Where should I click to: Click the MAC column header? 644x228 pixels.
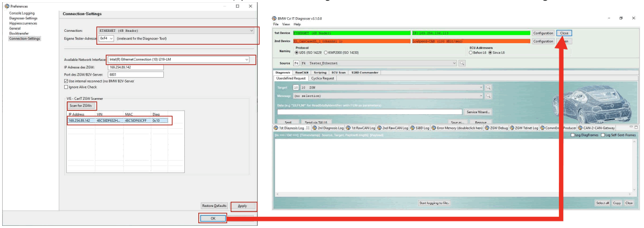coord(137,114)
